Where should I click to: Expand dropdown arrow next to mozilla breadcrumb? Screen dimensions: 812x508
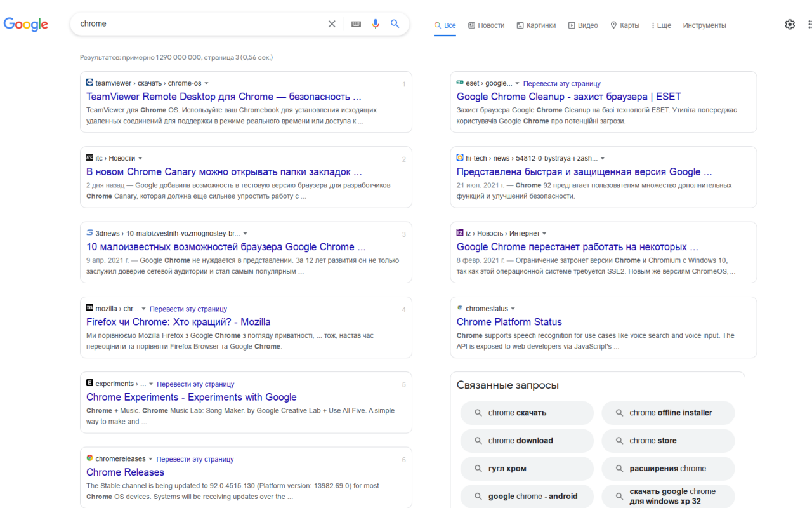click(144, 309)
